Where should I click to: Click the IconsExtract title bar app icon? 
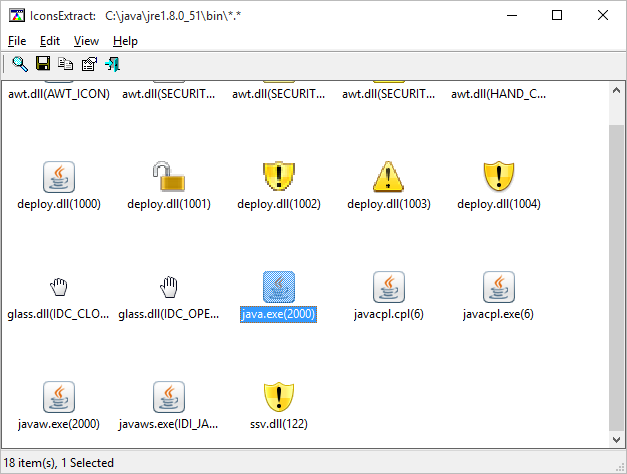tap(17, 16)
